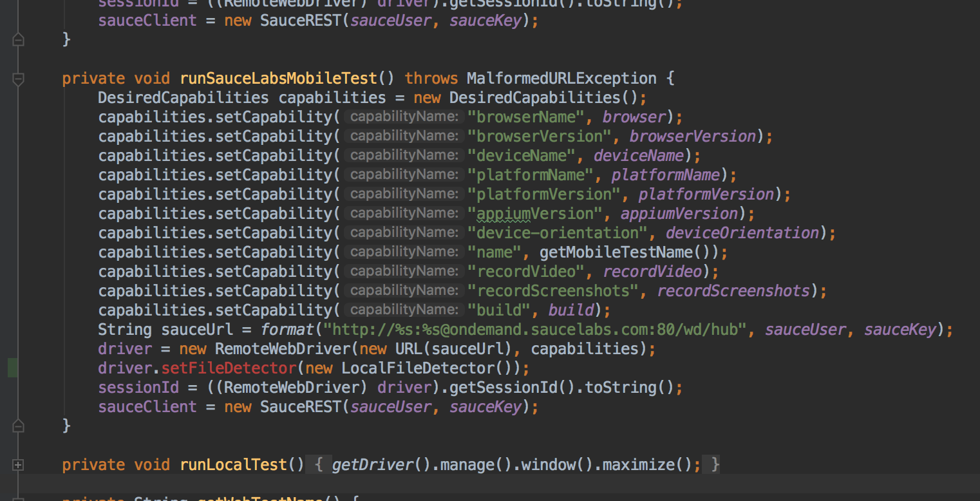980x501 pixels.
Task: Click the underlined "appiumVersion" string literal
Action: coord(534,214)
